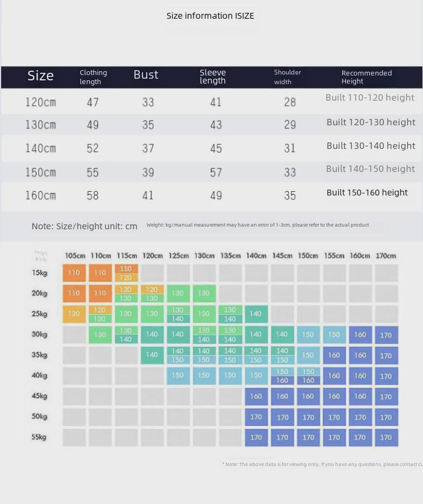Viewport: 423px width, 504px height.
Task: Click the "Note: Size/height unit: cm" text
Action: (85, 226)
